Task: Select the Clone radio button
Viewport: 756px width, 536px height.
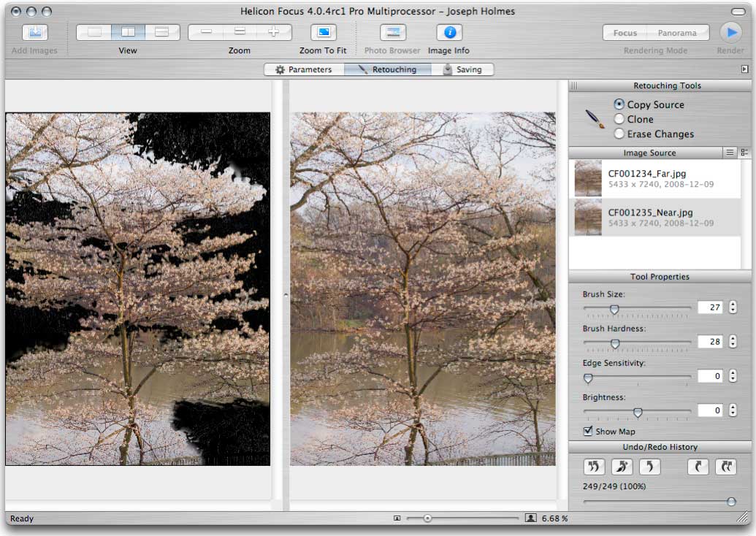Action: point(619,119)
